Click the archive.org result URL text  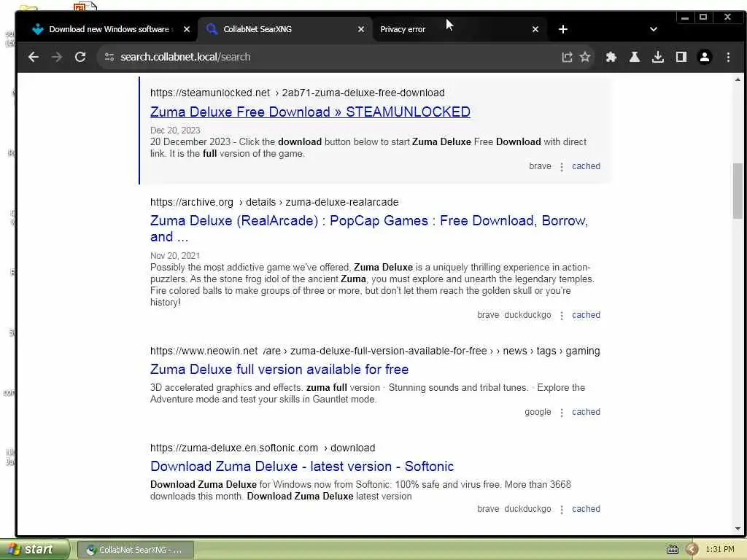click(x=274, y=203)
